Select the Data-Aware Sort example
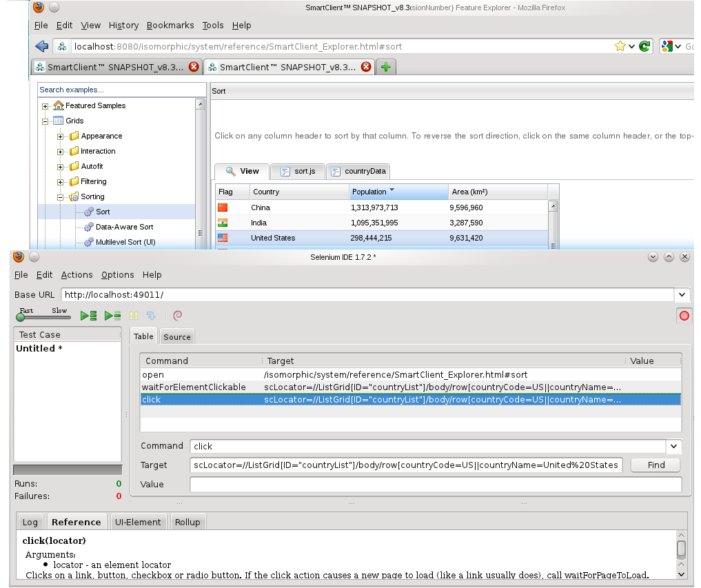701x588 pixels. click(124, 227)
